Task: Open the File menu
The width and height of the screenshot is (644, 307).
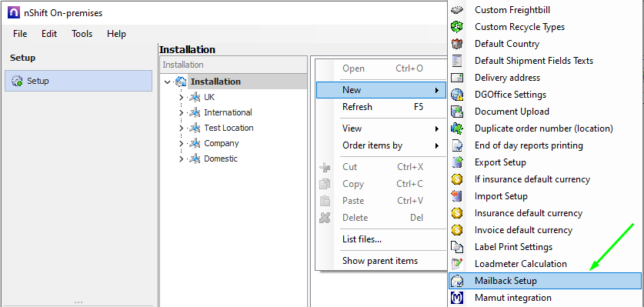Action: coord(20,34)
